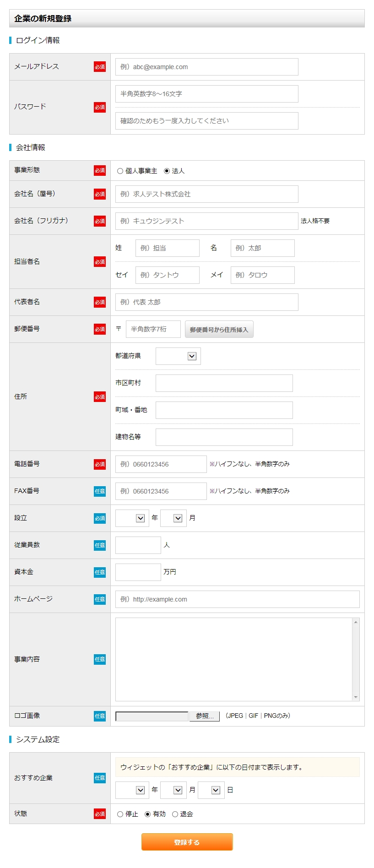Focus the password confirmation field
374x868 pixels.
click(207, 121)
